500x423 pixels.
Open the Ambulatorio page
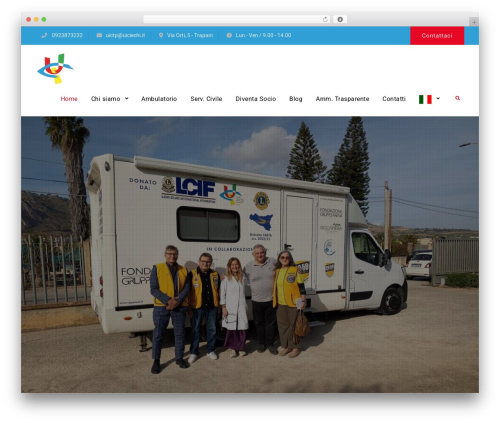(x=159, y=99)
